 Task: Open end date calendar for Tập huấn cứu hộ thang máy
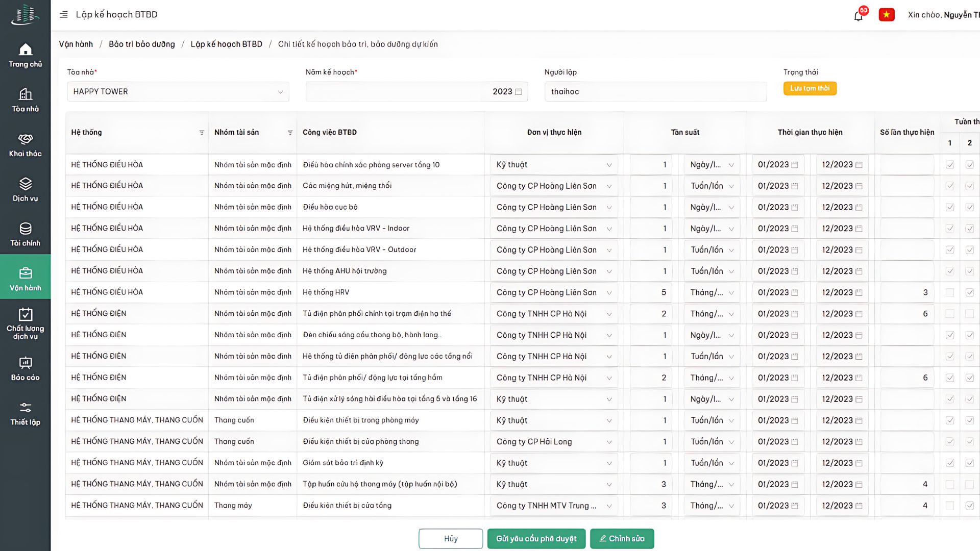click(x=859, y=484)
